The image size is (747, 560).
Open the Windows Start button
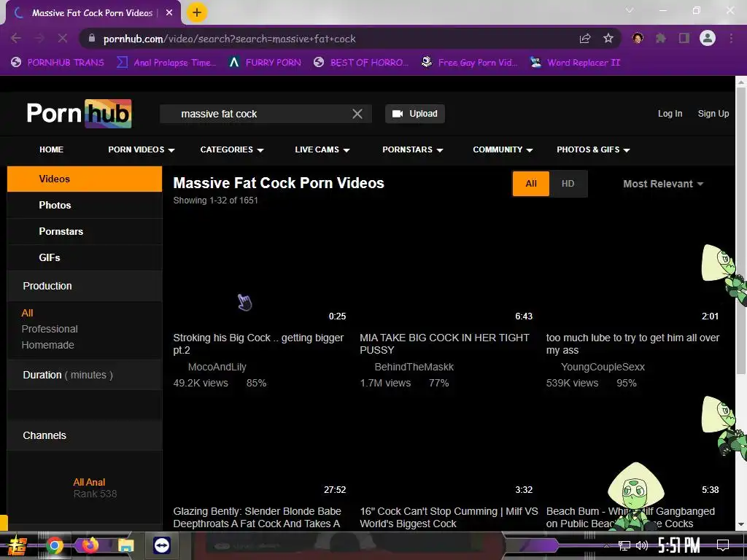[x=17, y=545]
